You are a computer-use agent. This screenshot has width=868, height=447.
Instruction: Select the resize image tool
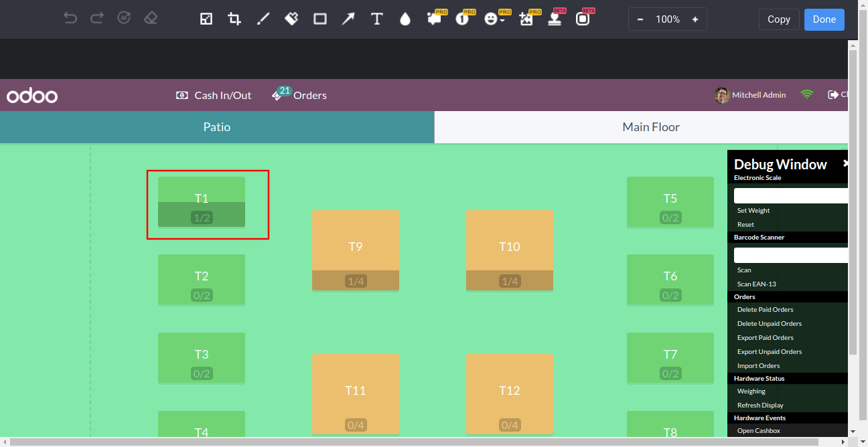(206, 19)
